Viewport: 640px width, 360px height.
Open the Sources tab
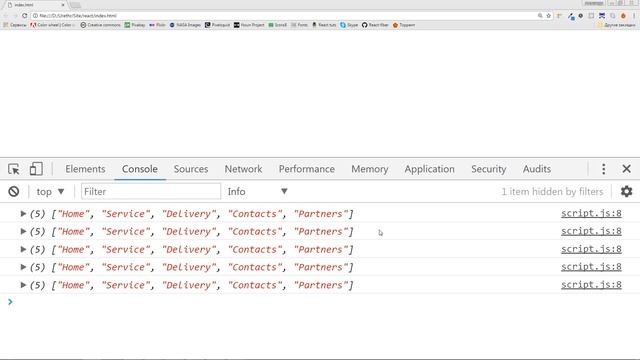point(191,169)
